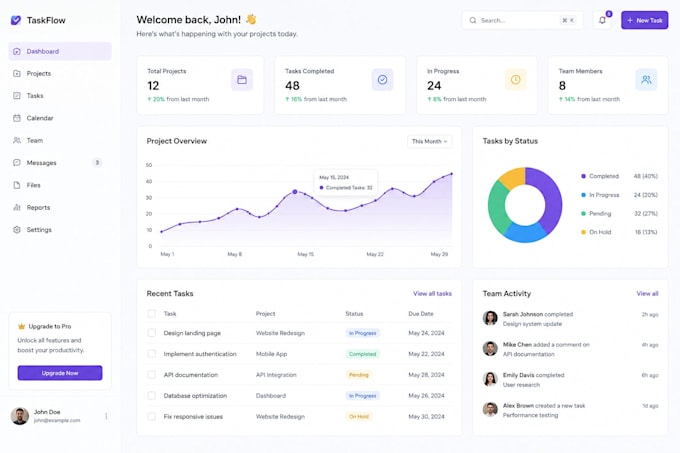The height and width of the screenshot is (453, 680).
Task: Click the highlighted May 15 chart point
Action: tap(295, 192)
